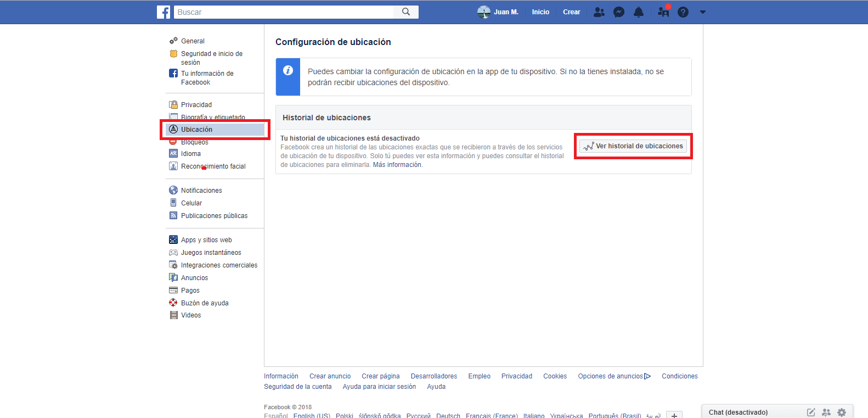868x418 pixels.
Task: Open Anuncios settings
Action: (x=195, y=278)
